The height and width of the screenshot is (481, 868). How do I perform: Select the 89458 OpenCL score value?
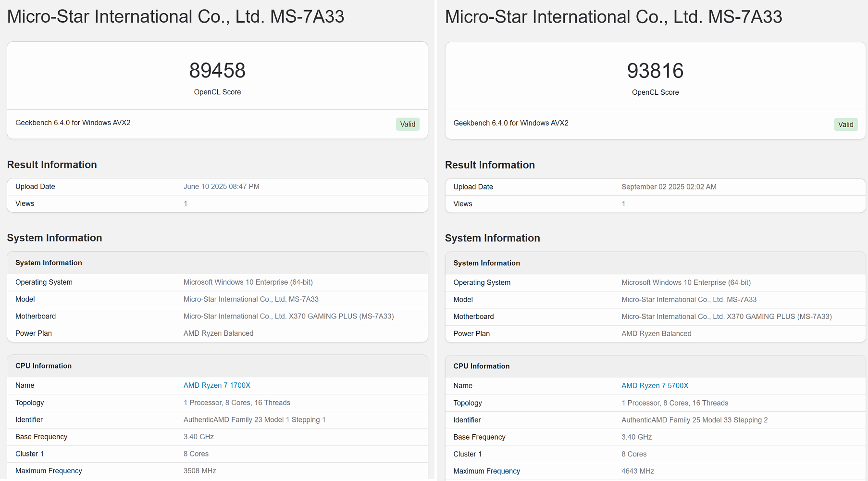217,71
